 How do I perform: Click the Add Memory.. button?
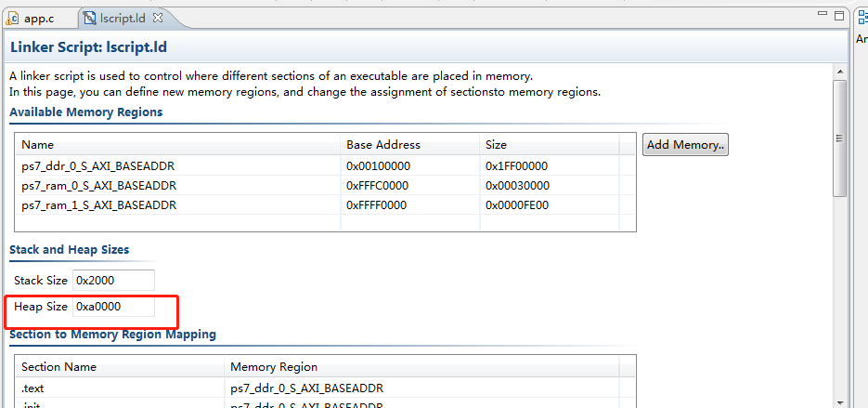pos(685,145)
